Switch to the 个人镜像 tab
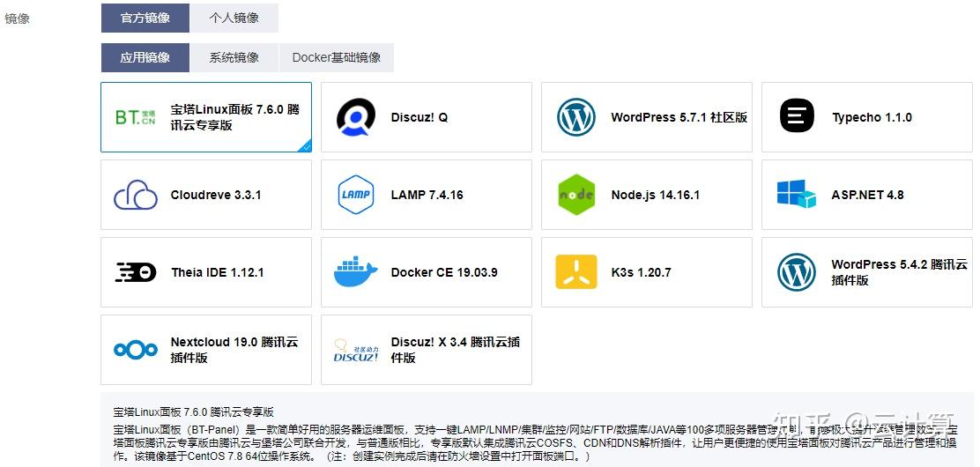The height and width of the screenshot is (467, 980). (234, 18)
